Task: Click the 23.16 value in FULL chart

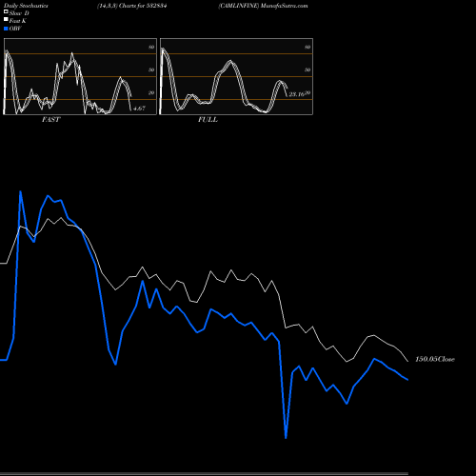Action: pyautogui.click(x=297, y=94)
